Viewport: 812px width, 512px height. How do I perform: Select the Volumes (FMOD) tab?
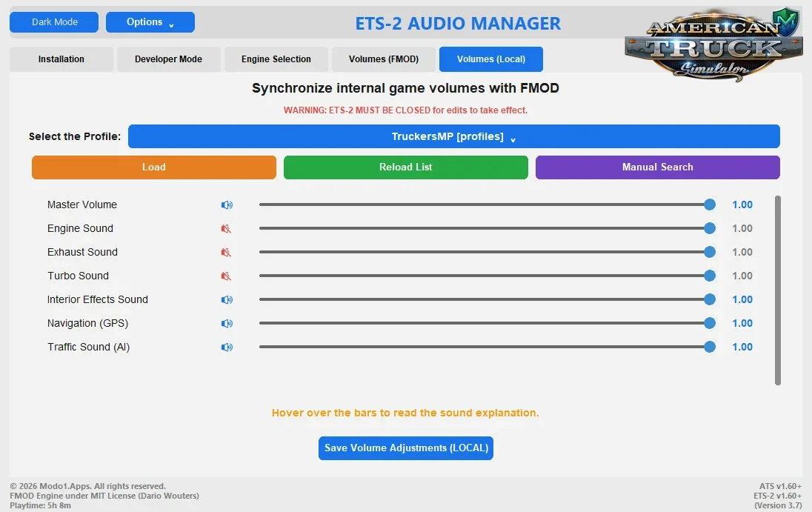coord(384,59)
